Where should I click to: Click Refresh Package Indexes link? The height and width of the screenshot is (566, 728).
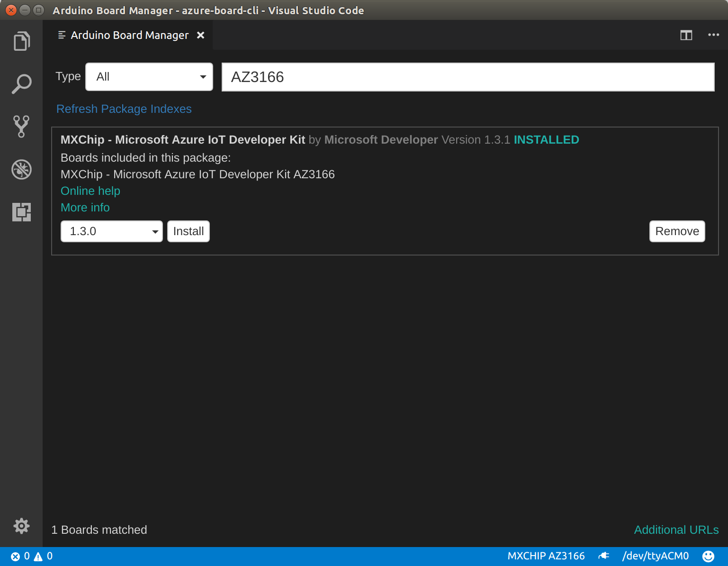click(x=124, y=109)
